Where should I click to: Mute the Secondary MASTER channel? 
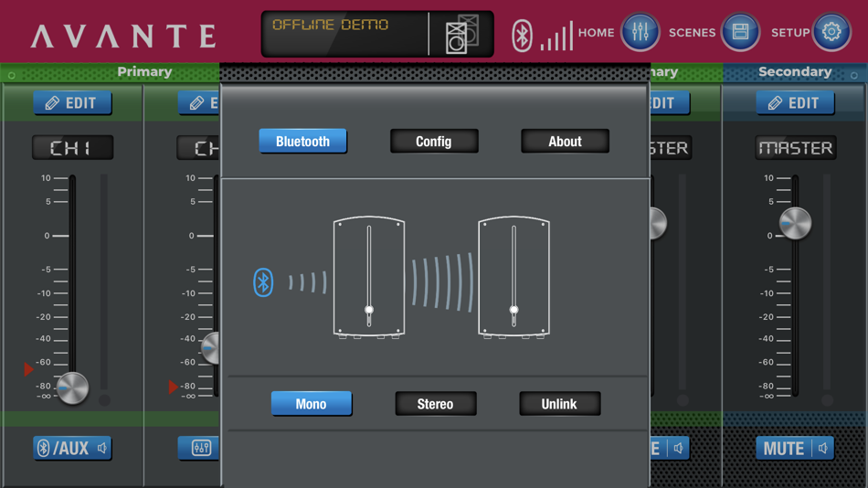click(795, 448)
